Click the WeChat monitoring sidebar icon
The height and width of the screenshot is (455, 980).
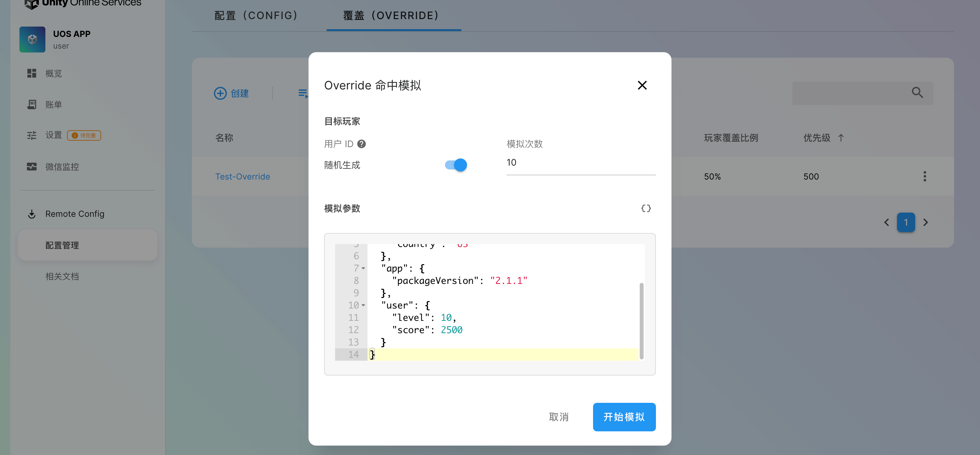pyautogui.click(x=31, y=167)
